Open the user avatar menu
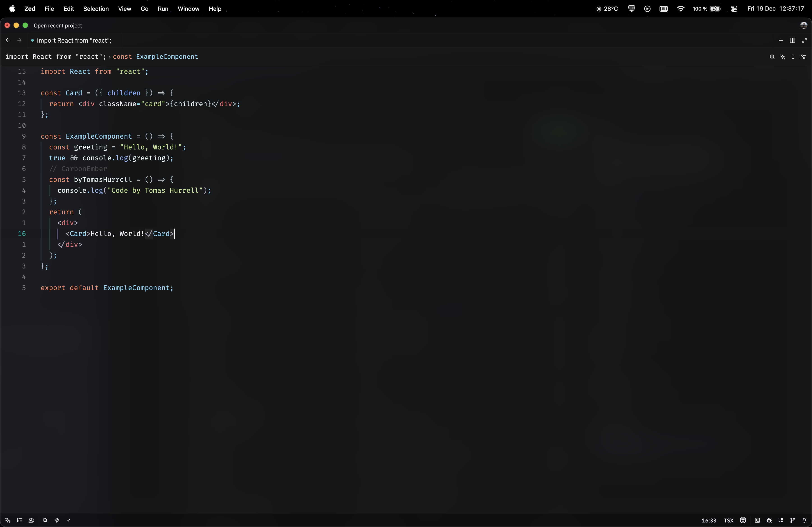This screenshot has width=812, height=527. [x=803, y=25]
